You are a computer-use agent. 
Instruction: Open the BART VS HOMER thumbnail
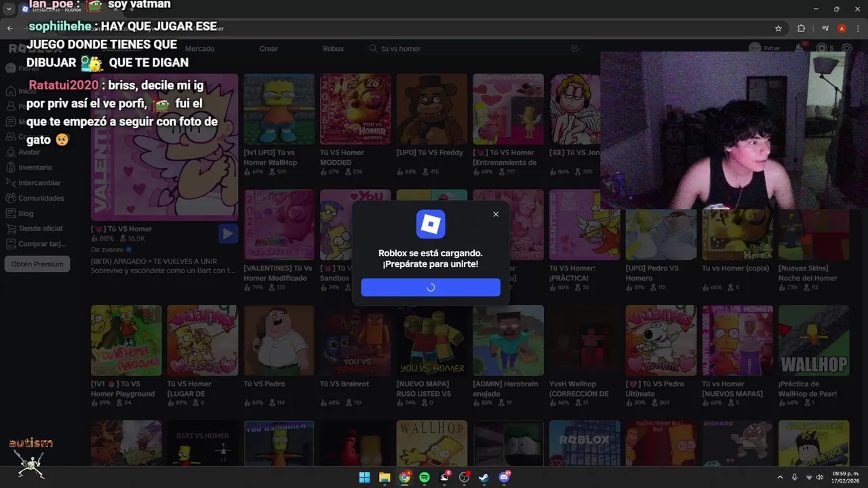tap(202, 443)
